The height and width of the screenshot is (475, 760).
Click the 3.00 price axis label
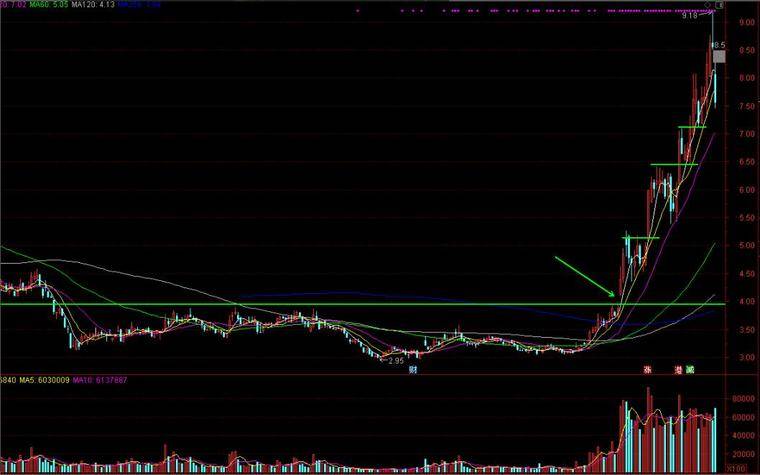pos(747,358)
